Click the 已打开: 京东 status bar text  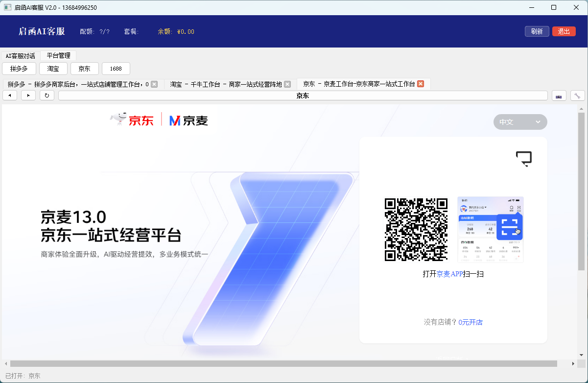click(23, 376)
